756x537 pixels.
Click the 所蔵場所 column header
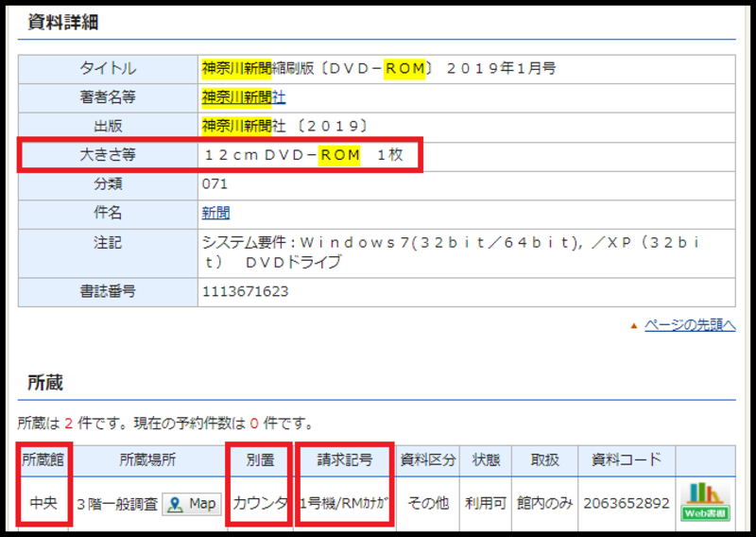[146, 460]
